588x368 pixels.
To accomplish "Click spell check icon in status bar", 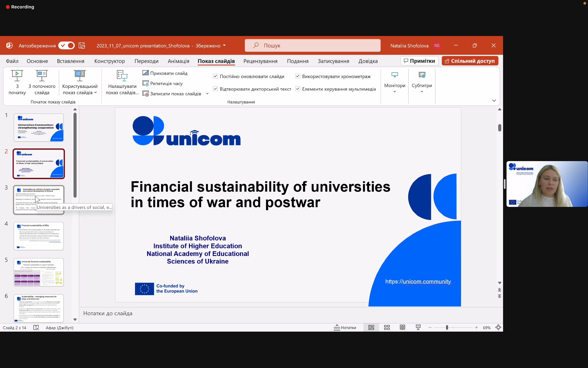I will click(x=36, y=328).
